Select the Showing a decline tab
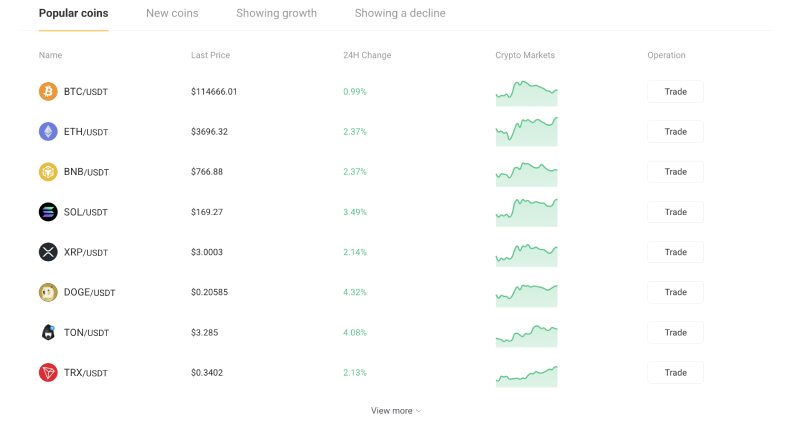 pyautogui.click(x=400, y=14)
